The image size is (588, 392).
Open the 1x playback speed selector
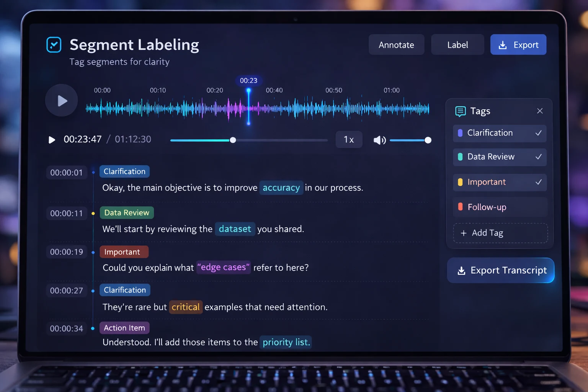click(349, 140)
